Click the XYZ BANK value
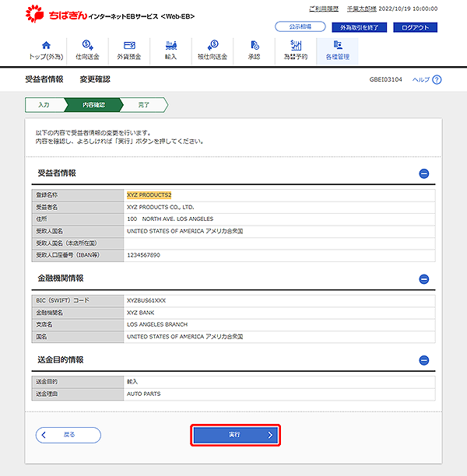467x476 pixels. pos(140,313)
